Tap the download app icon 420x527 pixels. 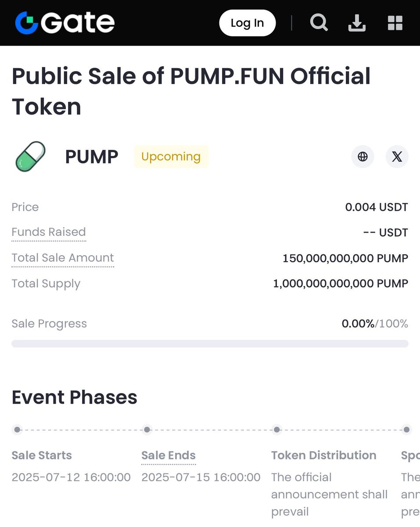point(357,23)
